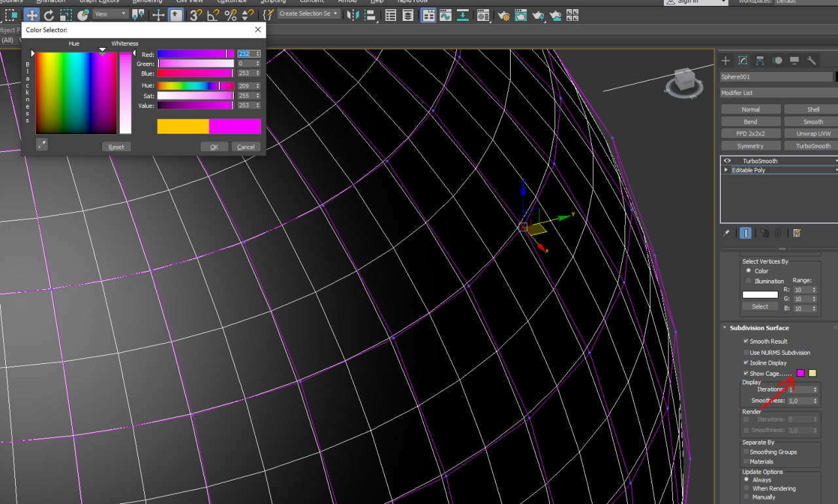Toggle Show End Result icon below stack

click(746, 233)
